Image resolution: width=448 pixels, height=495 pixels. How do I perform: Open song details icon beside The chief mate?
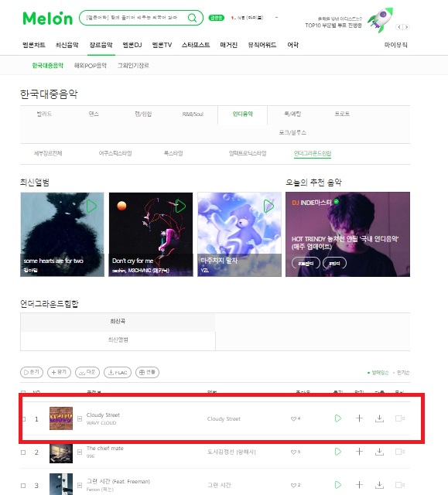(x=80, y=452)
